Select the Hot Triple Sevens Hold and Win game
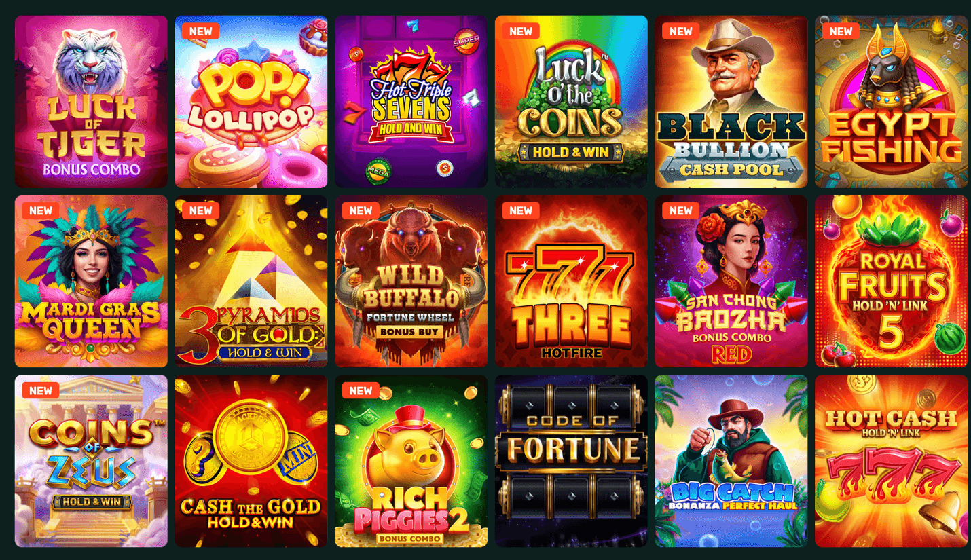Viewport: 971px width, 560px height. [x=411, y=102]
